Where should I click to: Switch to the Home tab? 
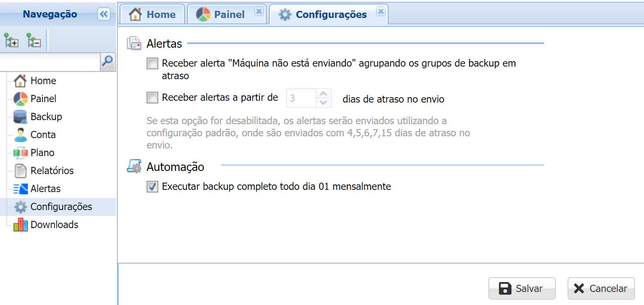152,14
